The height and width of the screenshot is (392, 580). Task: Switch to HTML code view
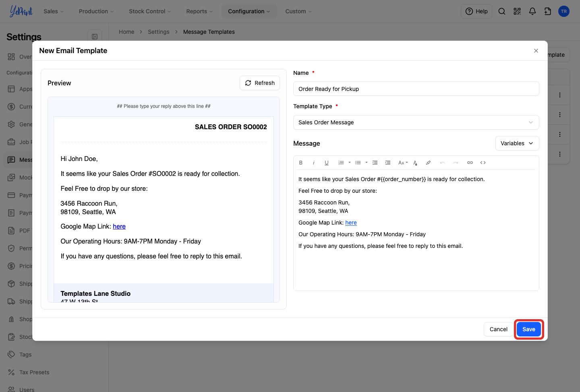(483, 163)
